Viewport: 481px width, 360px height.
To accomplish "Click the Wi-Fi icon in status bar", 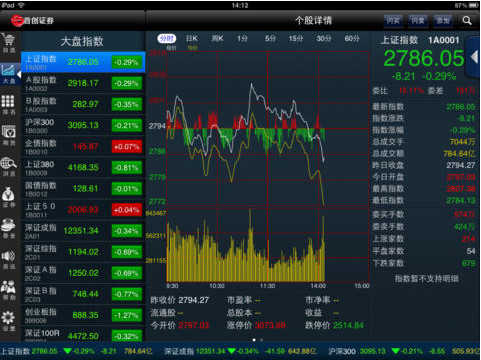I will [21, 5].
